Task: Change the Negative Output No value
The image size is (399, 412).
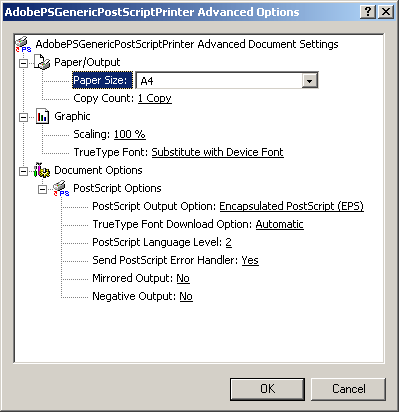Action: pos(186,296)
